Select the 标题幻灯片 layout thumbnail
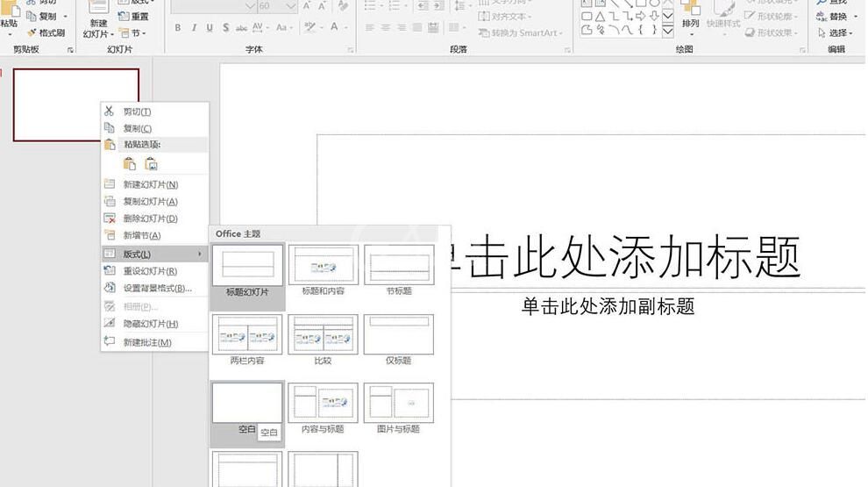This screenshot has height=487, width=868. (x=247, y=265)
